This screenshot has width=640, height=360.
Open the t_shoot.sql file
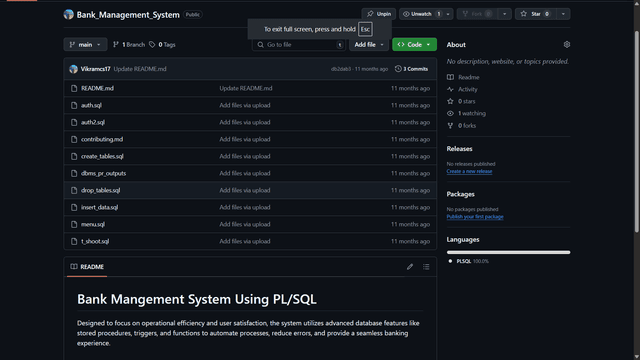95,241
